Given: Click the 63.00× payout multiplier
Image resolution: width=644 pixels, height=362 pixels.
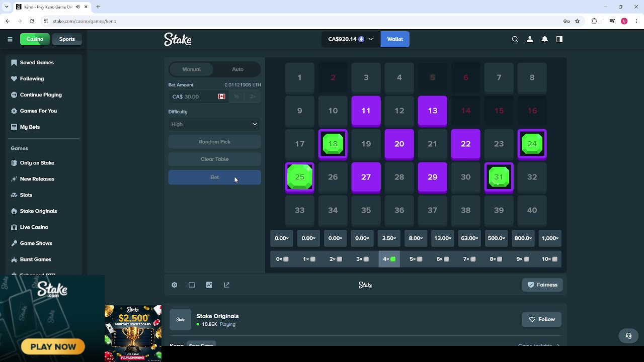Looking at the screenshot, I should 469,238.
